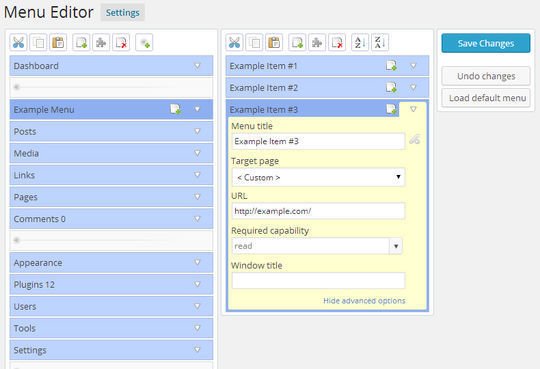Viewport: 540px width, 369px height.
Task: Select the Posts menu item
Action: point(111,131)
